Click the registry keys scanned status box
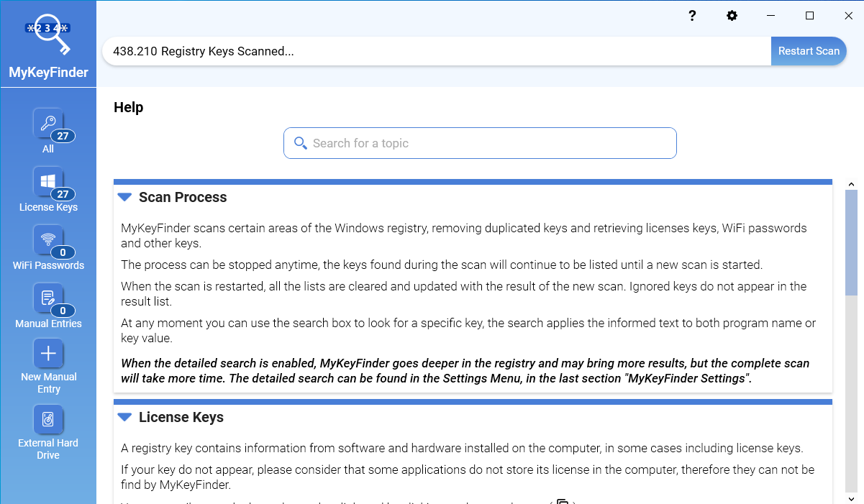The image size is (864, 504). 437,51
